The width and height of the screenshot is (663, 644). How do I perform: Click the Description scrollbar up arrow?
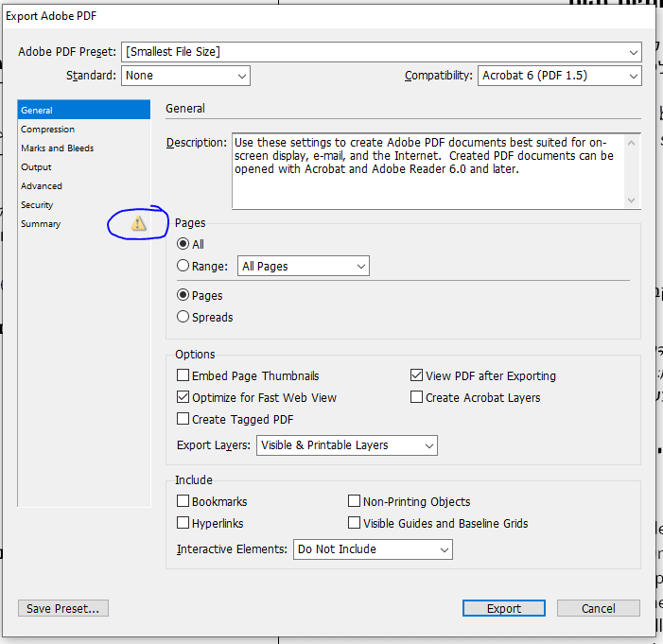631,143
